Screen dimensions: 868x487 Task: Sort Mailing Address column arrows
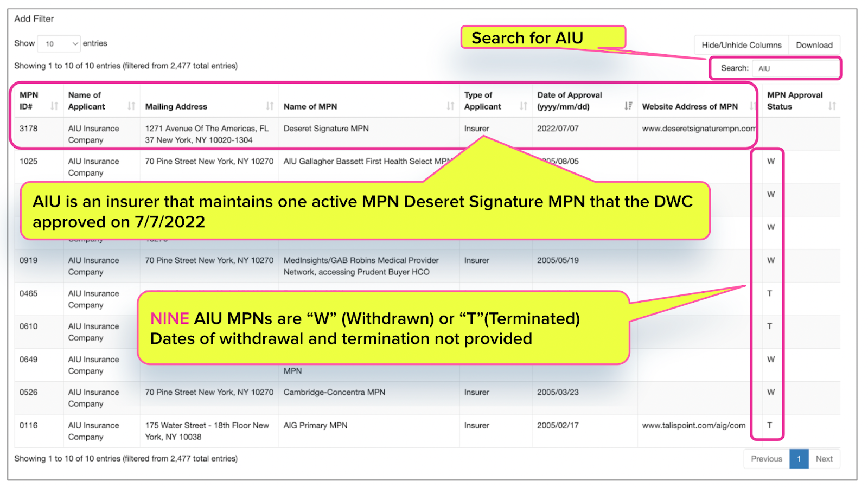[270, 106]
